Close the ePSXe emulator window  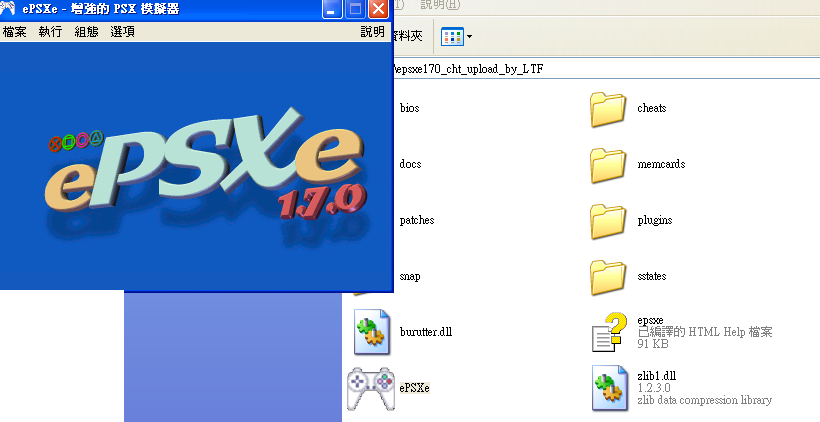pyautogui.click(x=378, y=9)
